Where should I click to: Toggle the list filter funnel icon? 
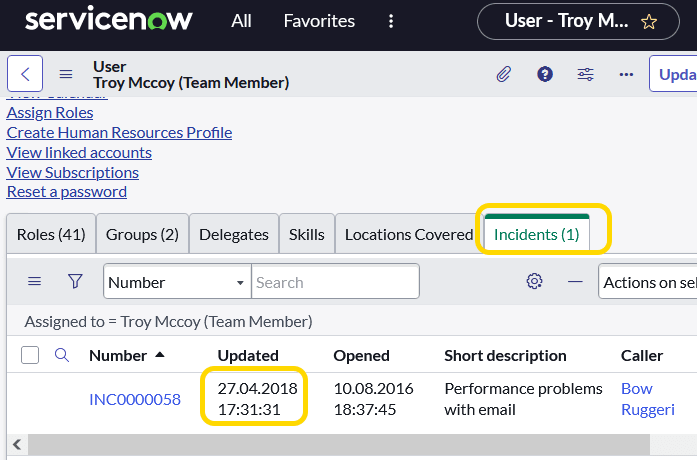[x=75, y=281]
